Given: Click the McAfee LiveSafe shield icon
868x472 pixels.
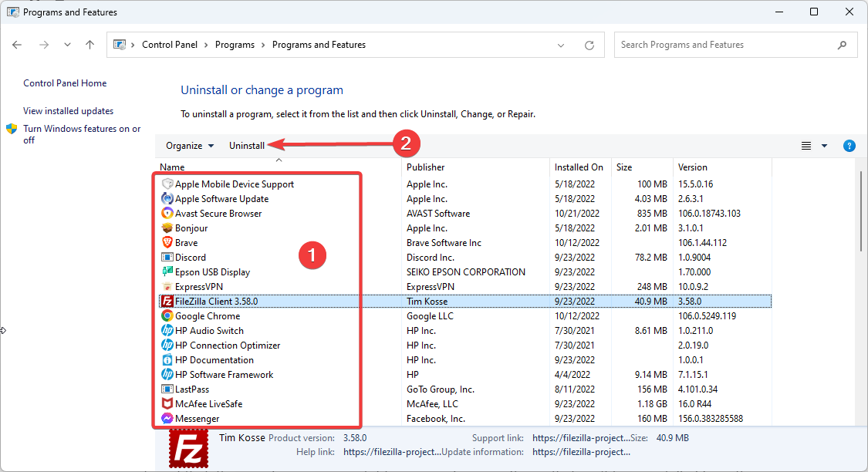Looking at the screenshot, I should (167, 404).
